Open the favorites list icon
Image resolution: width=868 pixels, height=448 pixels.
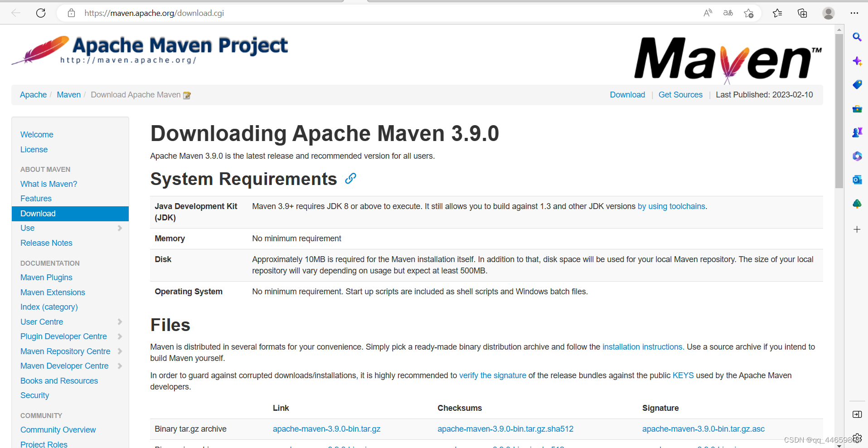coord(777,13)
